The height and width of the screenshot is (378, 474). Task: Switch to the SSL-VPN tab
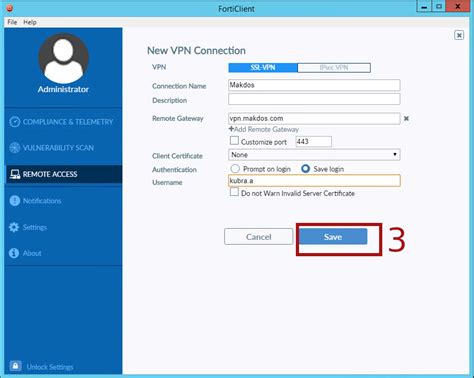(263, 68)
